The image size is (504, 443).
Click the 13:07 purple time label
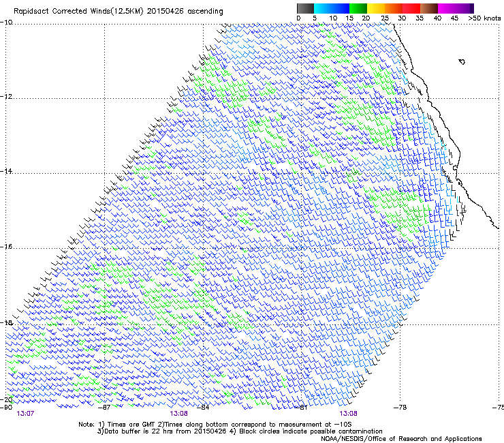pyautogui.click(x=25, y=414)
